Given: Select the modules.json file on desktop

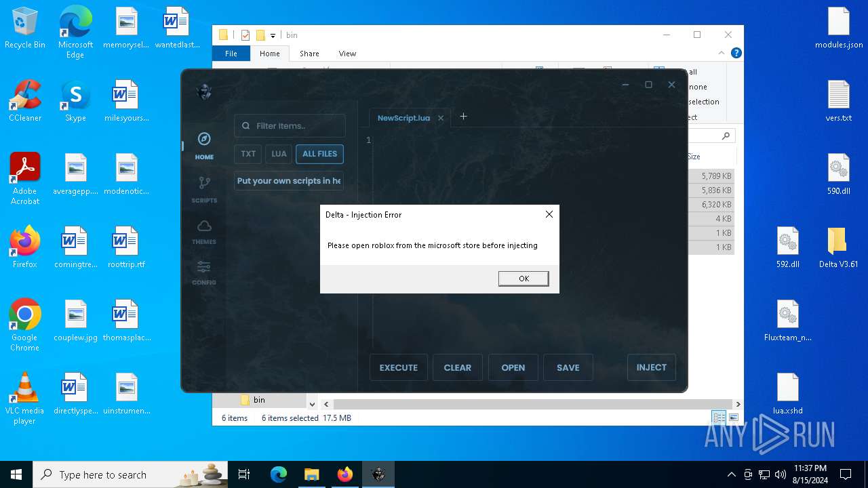Looking at the screenshot, I should pyautogui.click(x=839, y=28).
